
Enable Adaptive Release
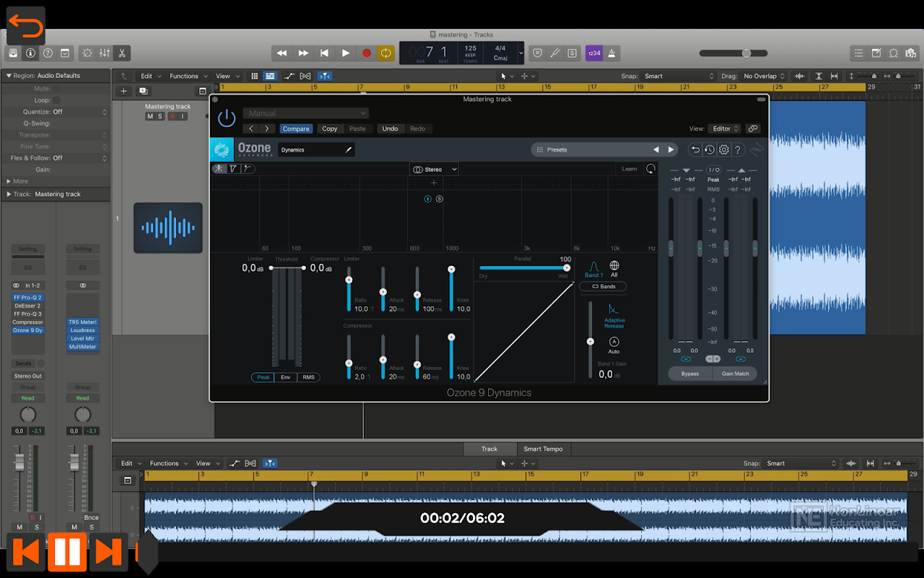pyautogui.click(x=614, y=314)
